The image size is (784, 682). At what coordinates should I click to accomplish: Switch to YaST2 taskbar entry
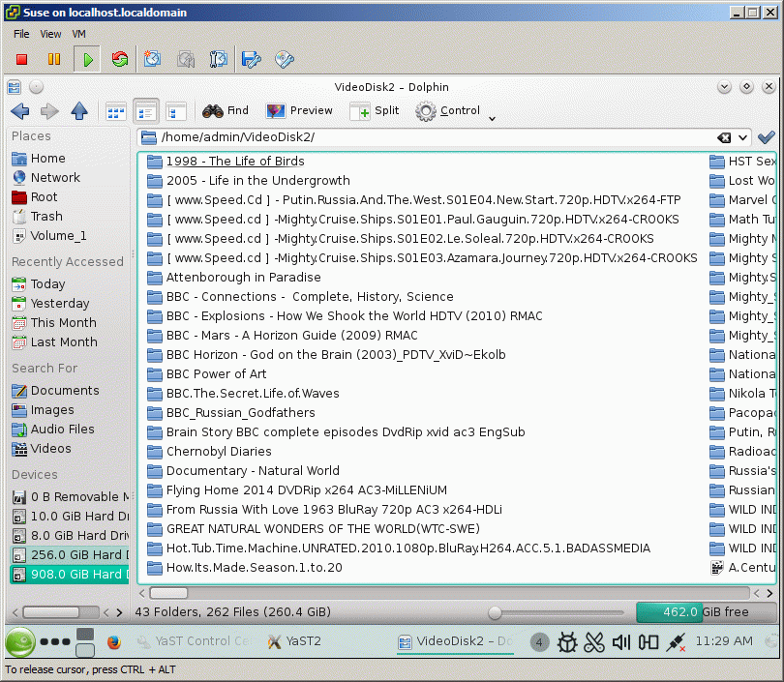point(294,641)
